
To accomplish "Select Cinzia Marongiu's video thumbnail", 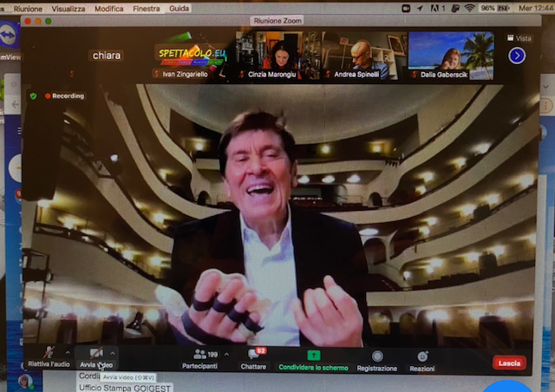I will point(278,56).
